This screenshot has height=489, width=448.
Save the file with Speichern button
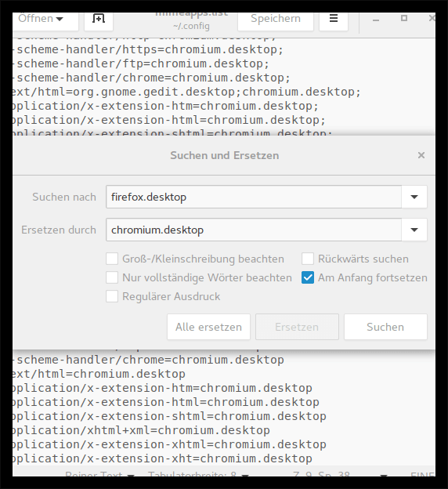tap(276, 20)
